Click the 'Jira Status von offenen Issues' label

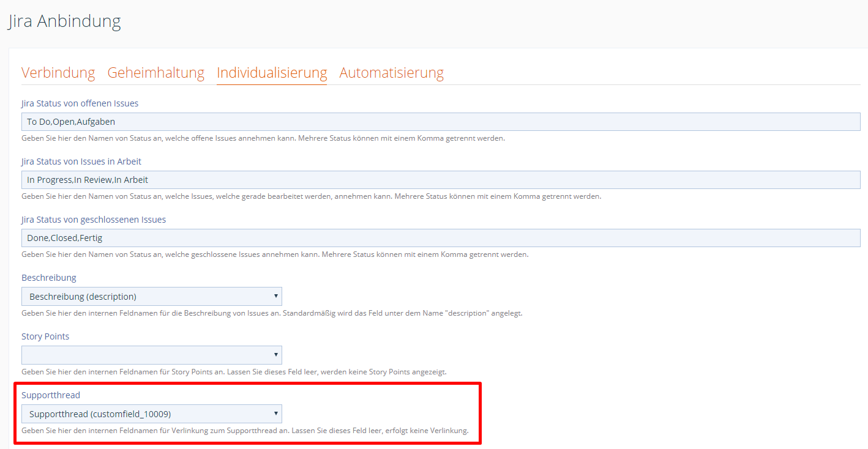pyautogui.click(x=80, y=103)
